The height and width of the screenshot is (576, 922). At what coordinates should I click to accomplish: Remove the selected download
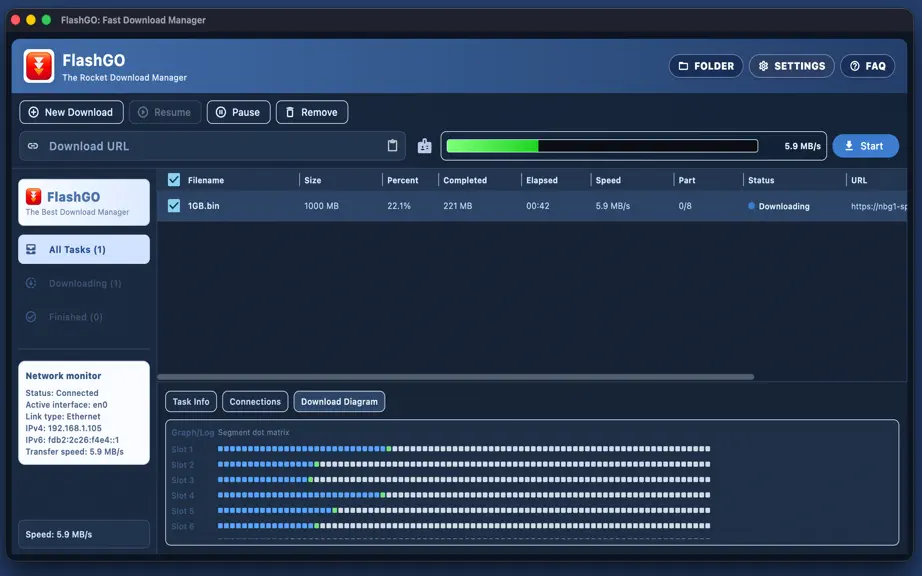click(x=312, y=112)
